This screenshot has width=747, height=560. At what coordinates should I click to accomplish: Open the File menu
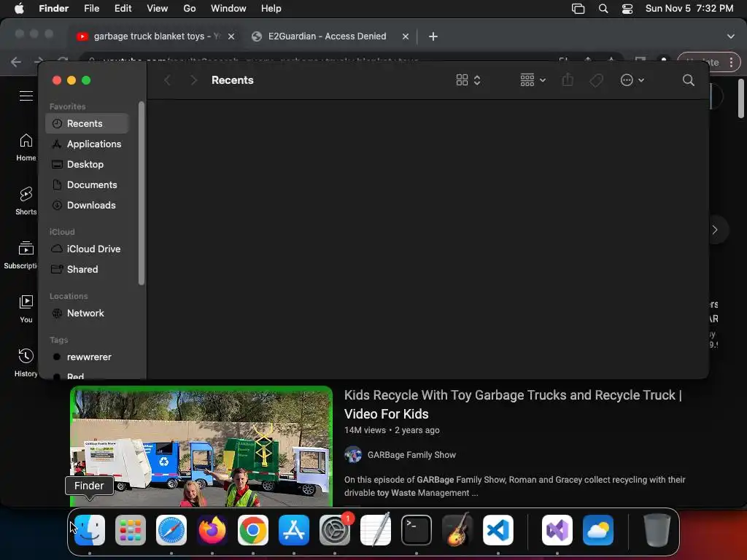(x=91, y=9)
